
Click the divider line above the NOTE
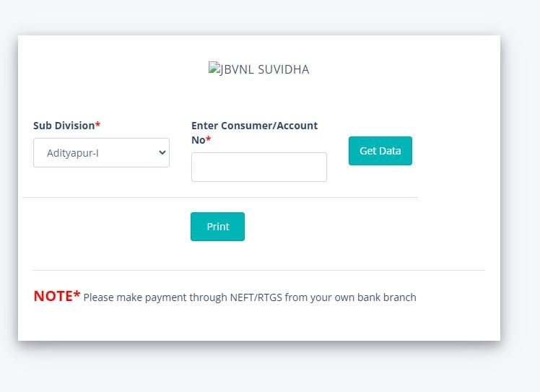[x=259, y=271]
